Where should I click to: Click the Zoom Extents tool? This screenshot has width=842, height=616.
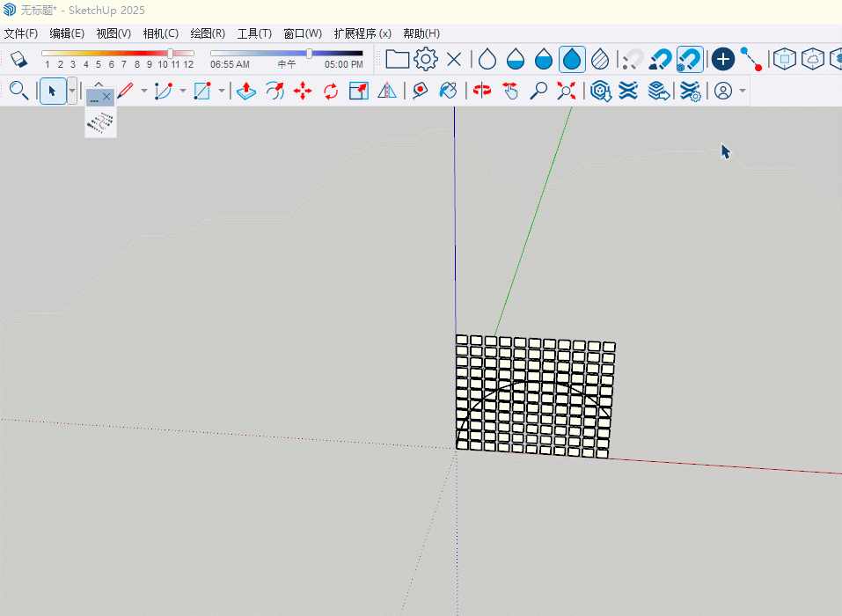click(566, 91)
